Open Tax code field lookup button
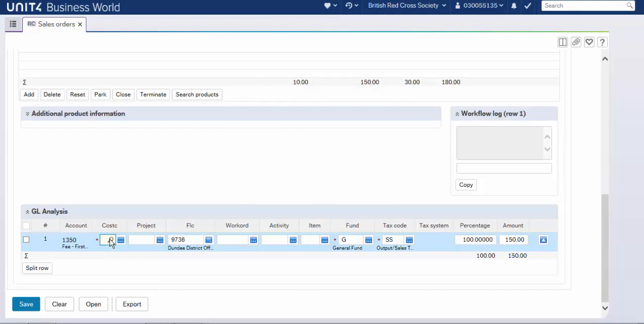 point(410,240)
